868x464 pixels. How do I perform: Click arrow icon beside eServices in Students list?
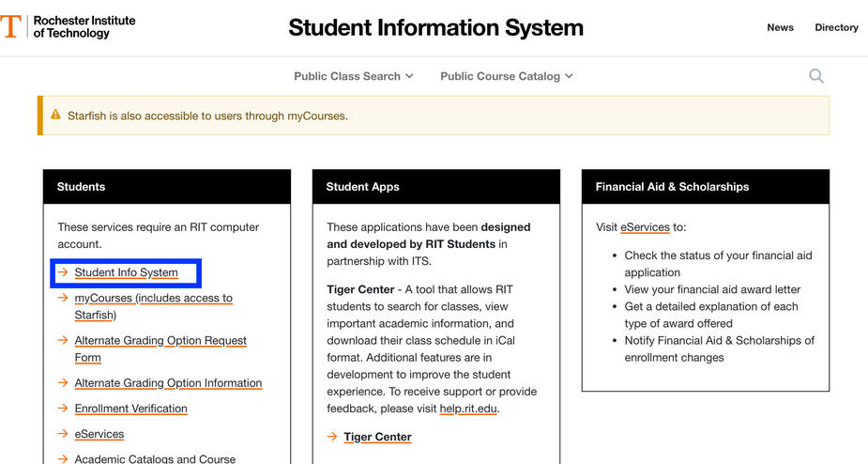point(63,434)
